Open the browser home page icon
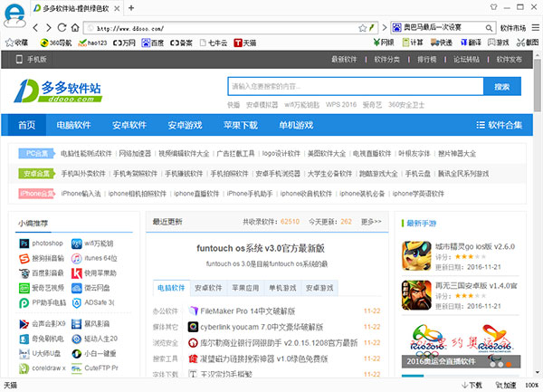The height and width of the screenshot is (392, 543). pos(75,28)
